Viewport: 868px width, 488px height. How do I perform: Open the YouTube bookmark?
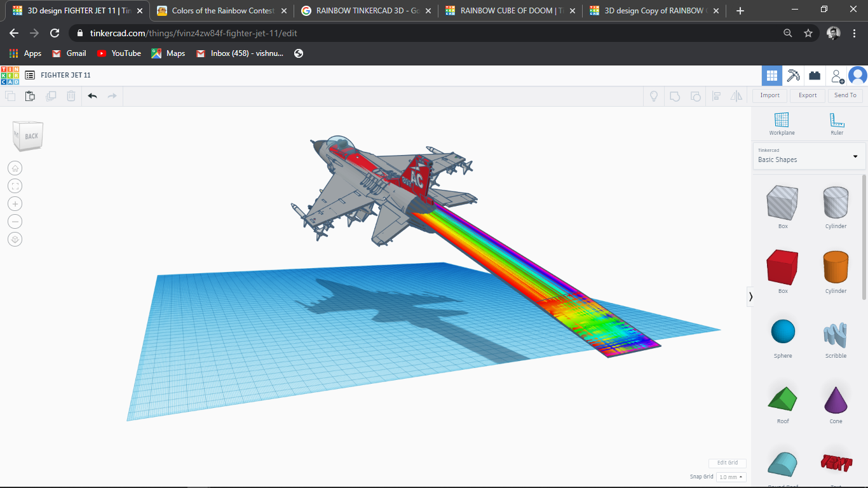[119, 53]
